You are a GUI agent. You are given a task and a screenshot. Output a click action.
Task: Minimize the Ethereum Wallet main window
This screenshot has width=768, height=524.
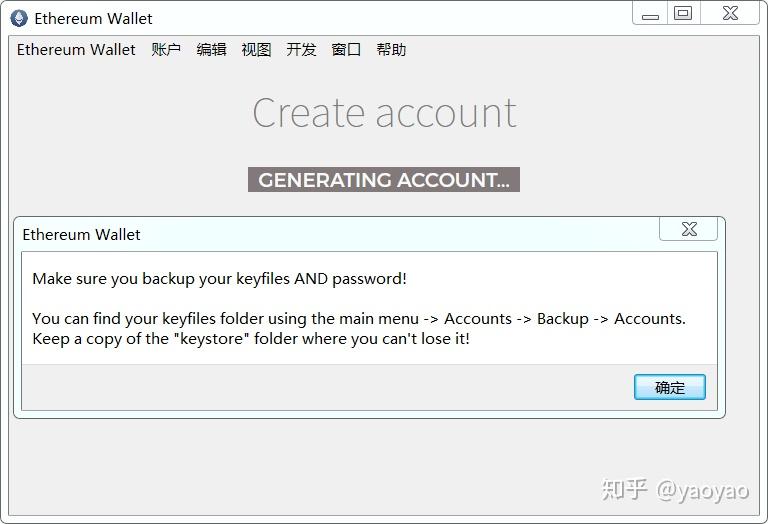(x=650, y=14)
